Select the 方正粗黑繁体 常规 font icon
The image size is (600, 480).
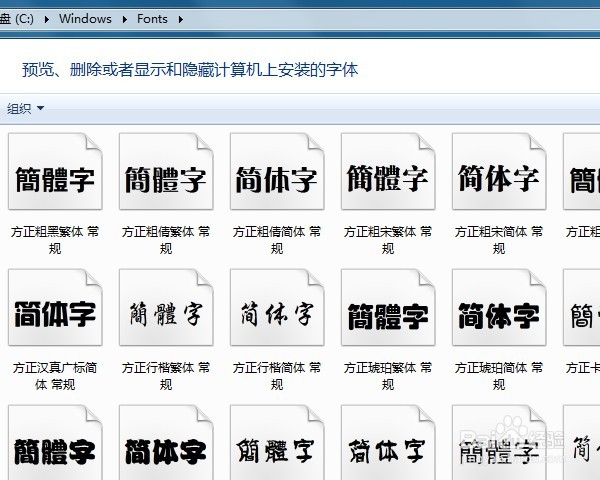[x=55, y=171]
